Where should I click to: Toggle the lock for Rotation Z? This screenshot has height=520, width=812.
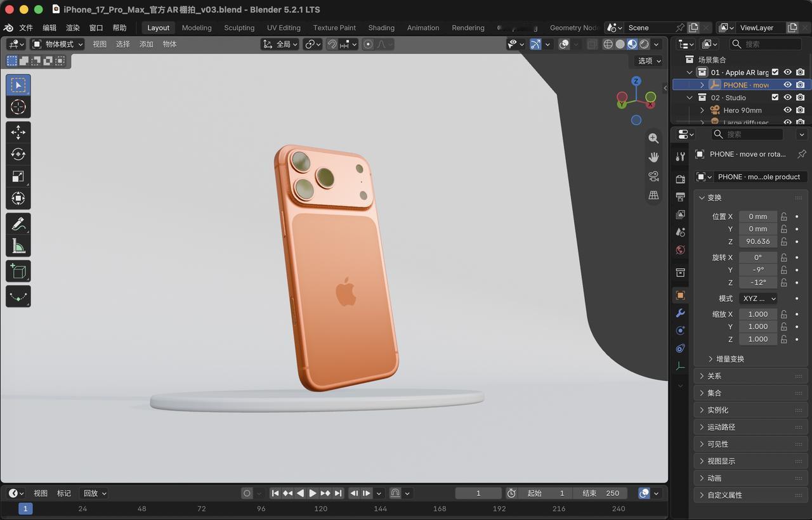click(784, 283)
